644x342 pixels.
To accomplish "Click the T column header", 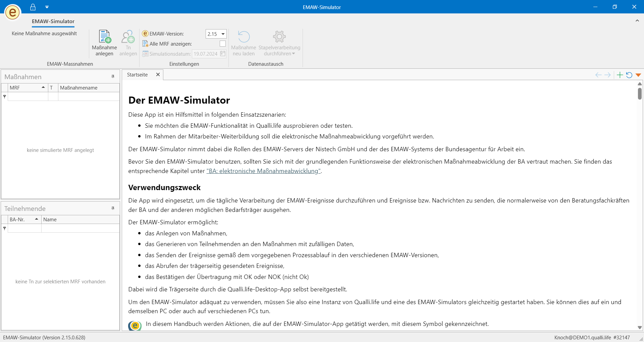I will (x=53, y=88).
